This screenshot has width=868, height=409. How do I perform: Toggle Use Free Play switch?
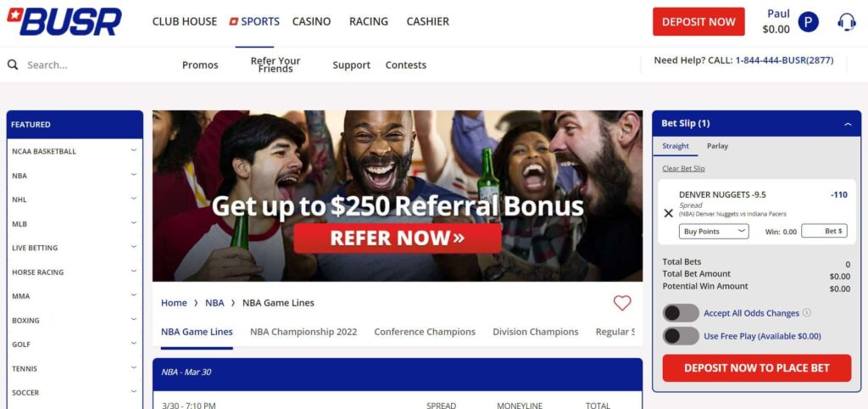click(681, 336)
